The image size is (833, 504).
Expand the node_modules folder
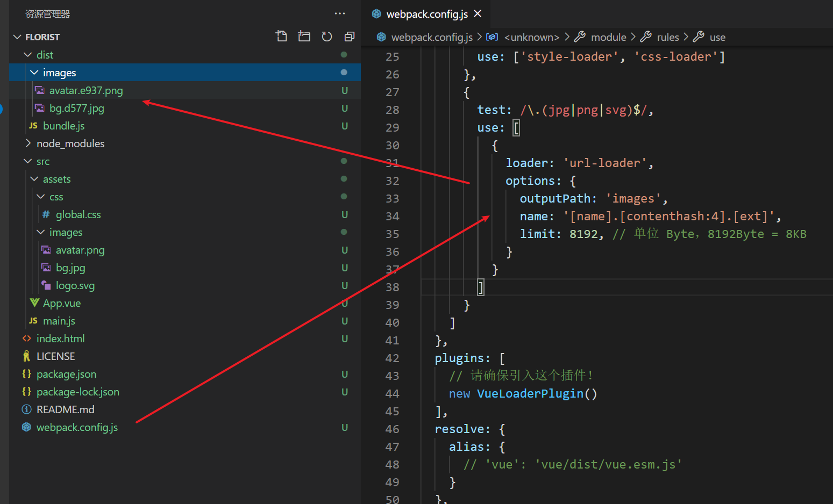(28, 143)
